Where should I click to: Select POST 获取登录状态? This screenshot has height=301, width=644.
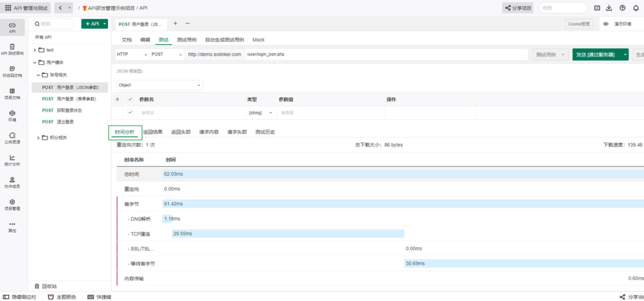(62, 110)
